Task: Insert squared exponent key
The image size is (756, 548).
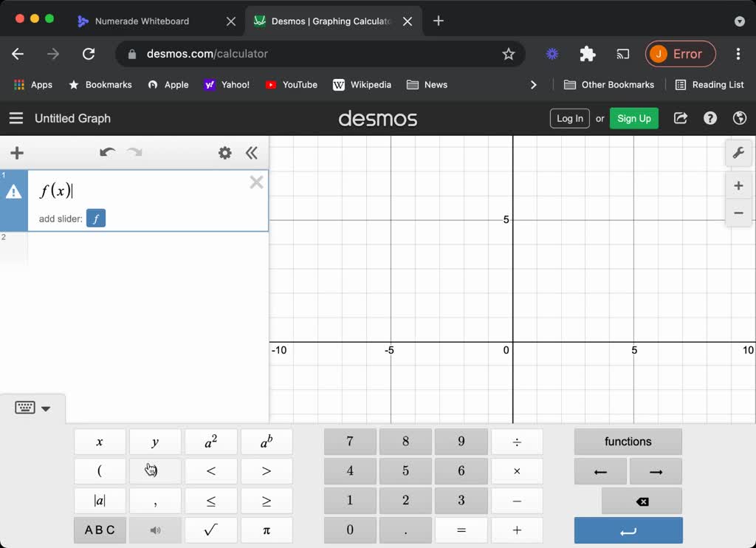Action: 210,442
